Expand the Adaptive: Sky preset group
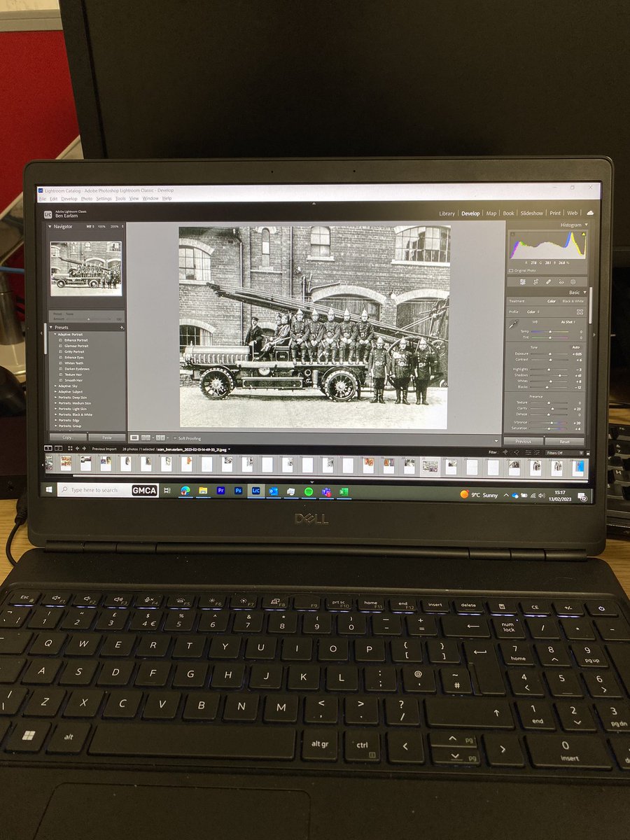The width and height of the screenshot is (630, 840). tap(55, 386)
